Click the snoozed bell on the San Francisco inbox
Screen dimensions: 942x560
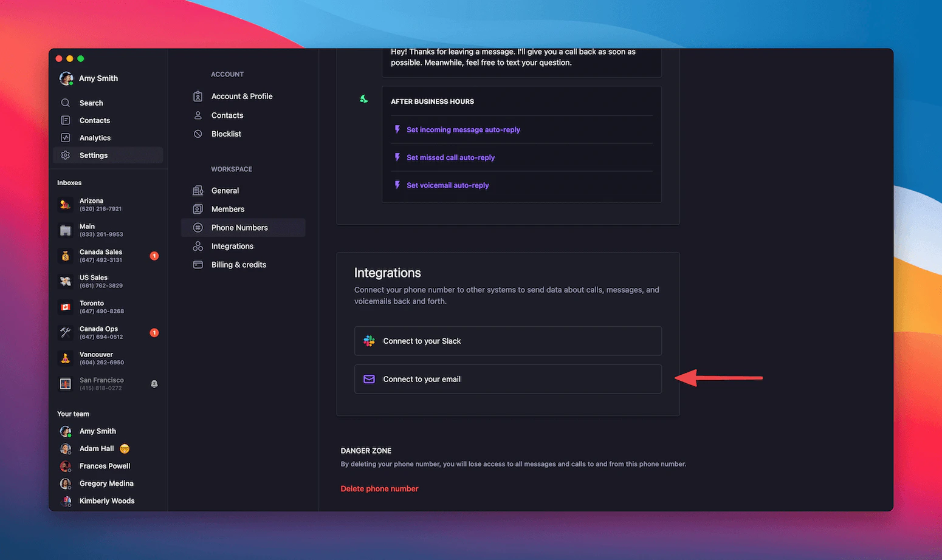(x=154, y=383)
